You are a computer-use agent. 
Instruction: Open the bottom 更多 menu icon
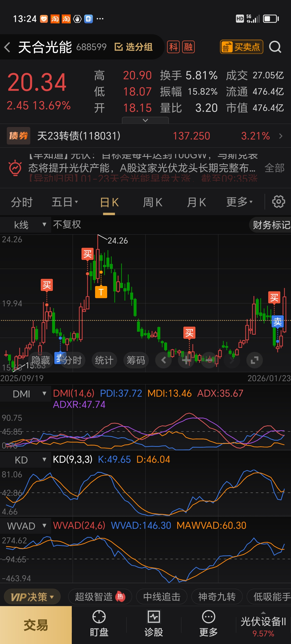[208, 623]
